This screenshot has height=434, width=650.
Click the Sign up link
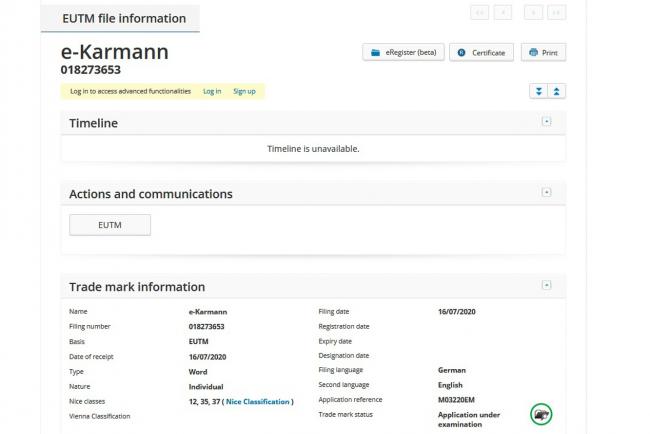tap(244, 91)
